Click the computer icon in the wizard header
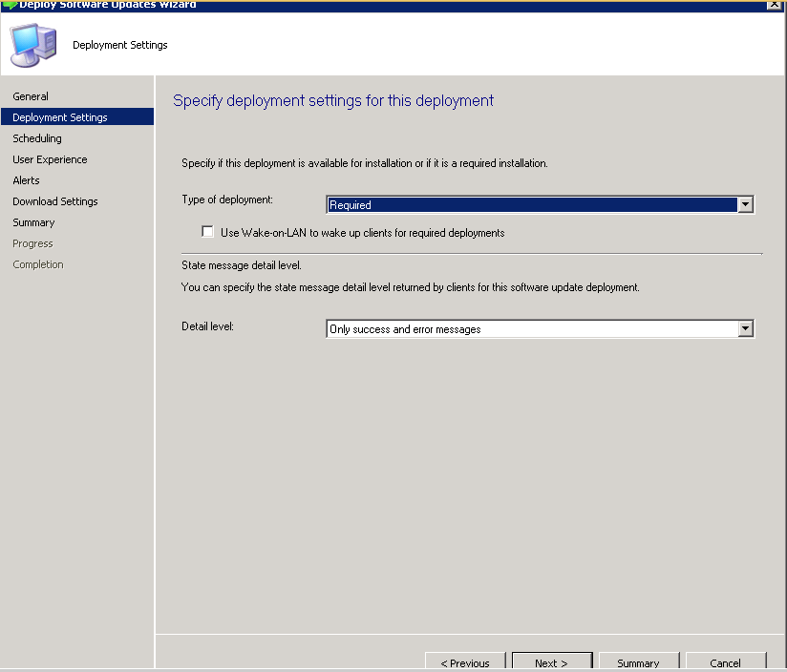The image size is (787, 672). coord(33,45)
